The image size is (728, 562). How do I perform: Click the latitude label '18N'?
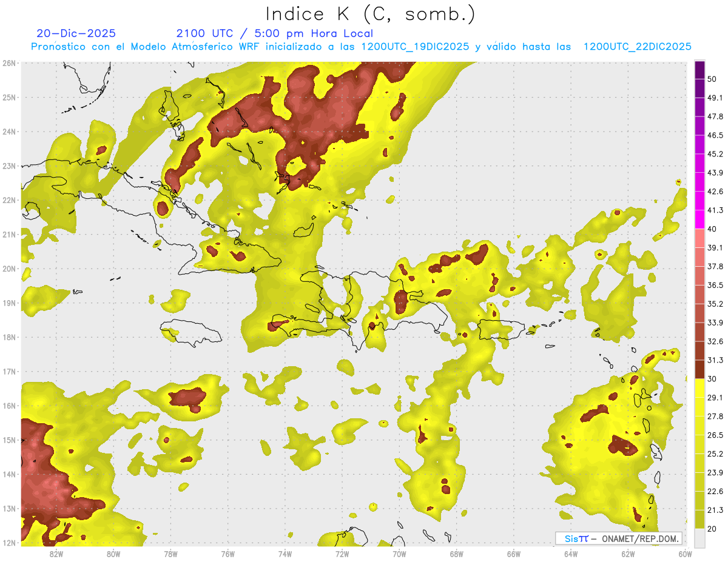(9, 337)
